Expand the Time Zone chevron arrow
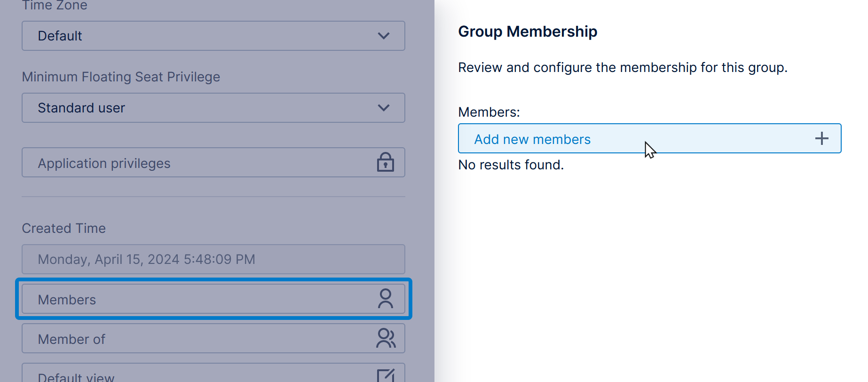 [x=384, y=36]
